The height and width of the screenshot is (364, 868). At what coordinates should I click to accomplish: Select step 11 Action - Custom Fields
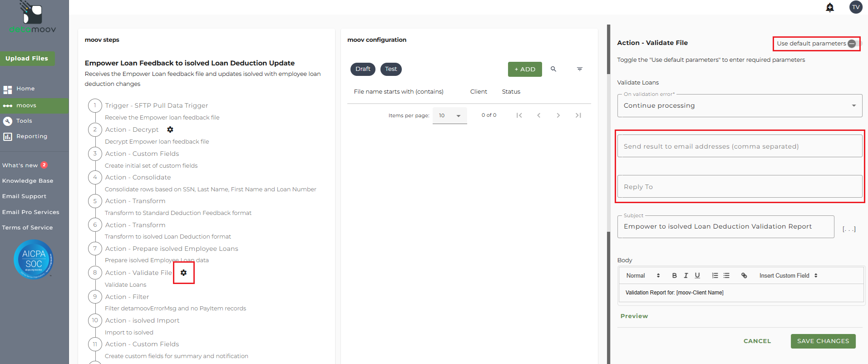142,344
